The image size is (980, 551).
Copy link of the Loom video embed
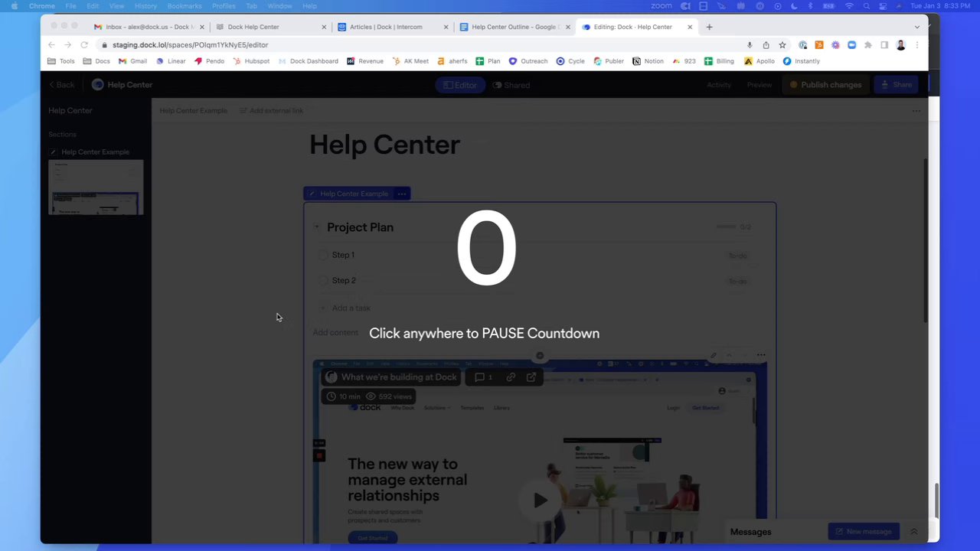click(x=511, y=377)
